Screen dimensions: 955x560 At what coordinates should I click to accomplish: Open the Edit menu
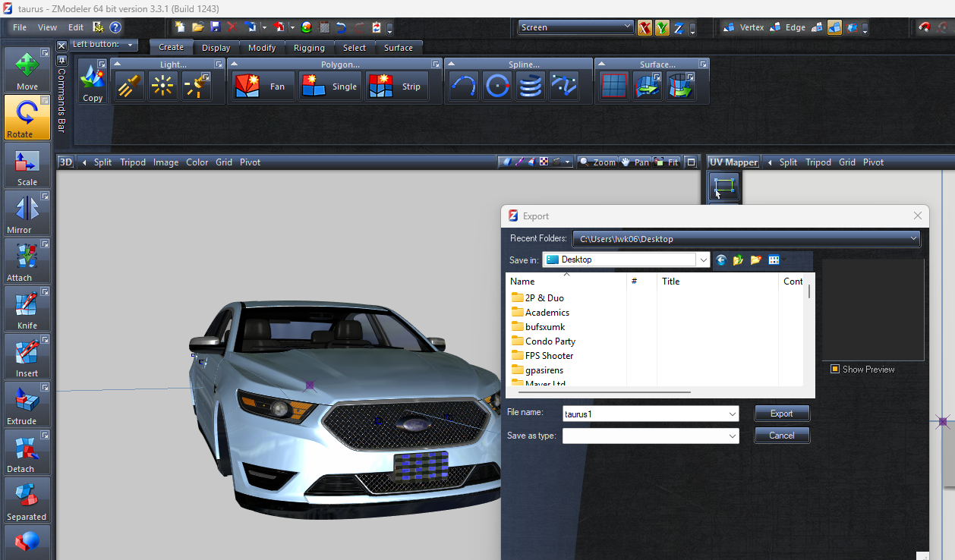point(76,27)
